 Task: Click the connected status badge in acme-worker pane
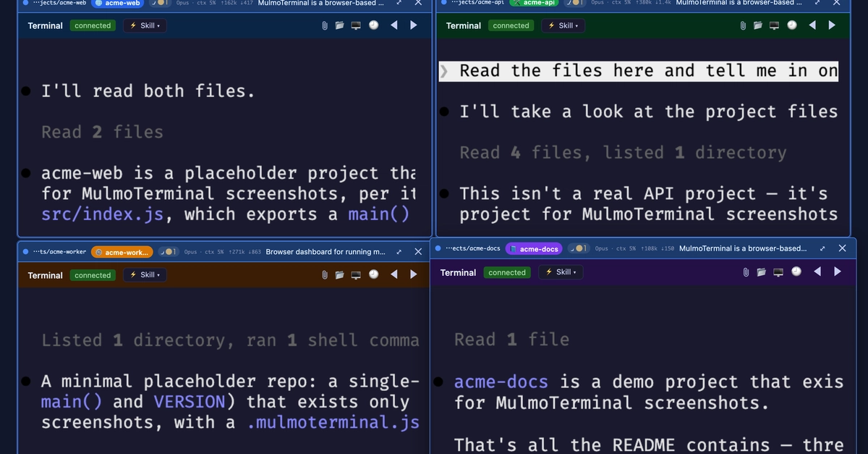(93, 275)
